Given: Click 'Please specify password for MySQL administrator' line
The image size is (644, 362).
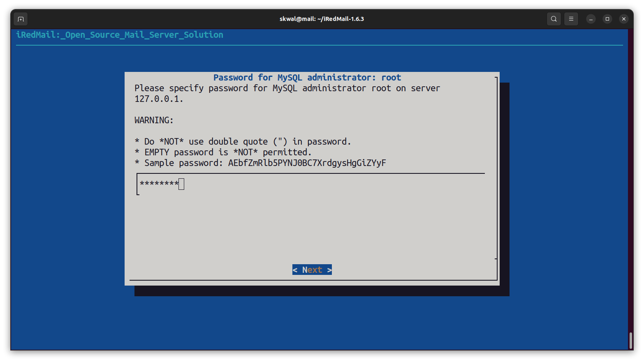Looking at the screenshot, I should point(287,88).
